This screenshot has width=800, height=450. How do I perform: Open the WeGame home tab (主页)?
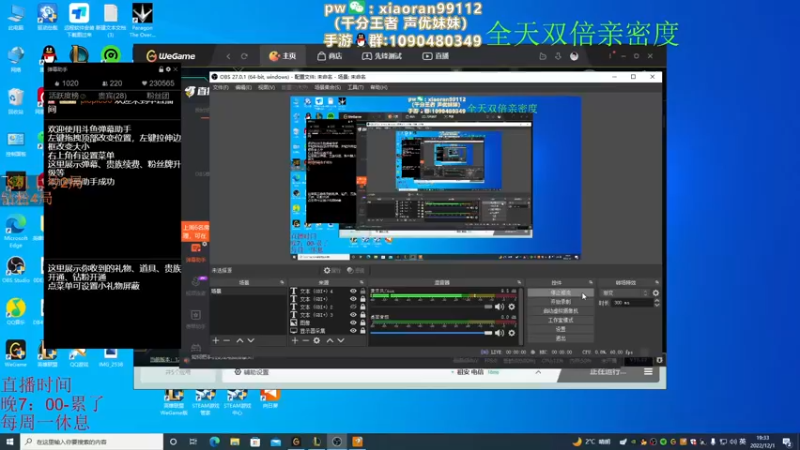[x=283, y=56]
